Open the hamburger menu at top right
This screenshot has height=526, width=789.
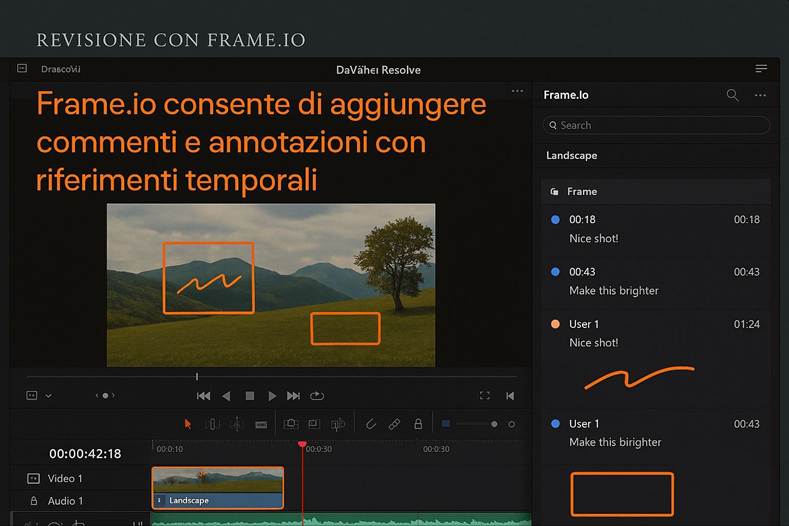tap(761, 68)
